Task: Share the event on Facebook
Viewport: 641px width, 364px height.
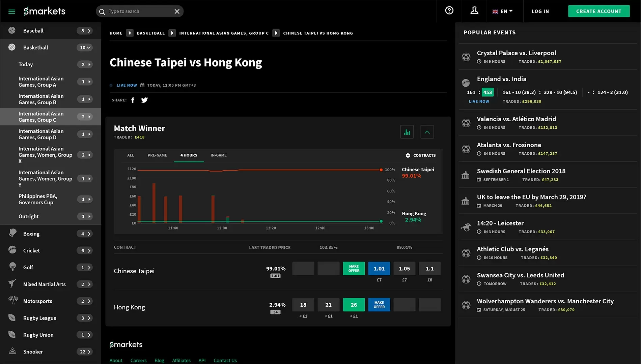Action: pyautogui.click(x=133, y=100)
